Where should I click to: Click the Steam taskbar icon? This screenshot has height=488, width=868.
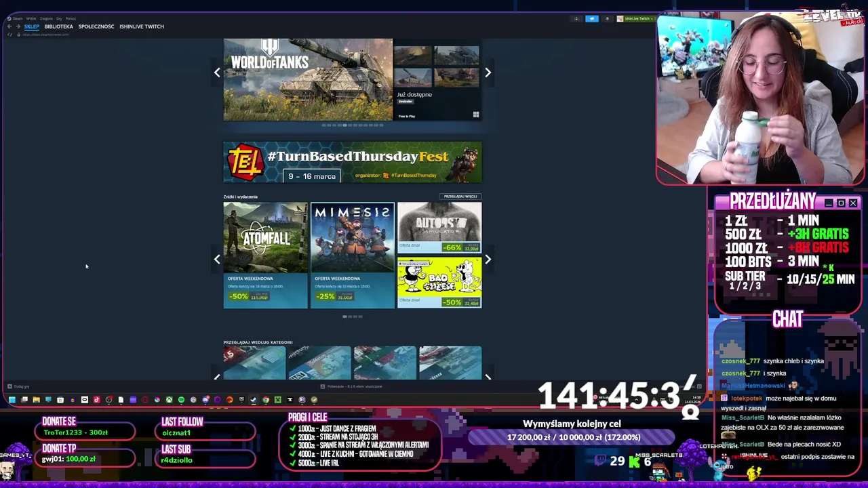point(253,400)
